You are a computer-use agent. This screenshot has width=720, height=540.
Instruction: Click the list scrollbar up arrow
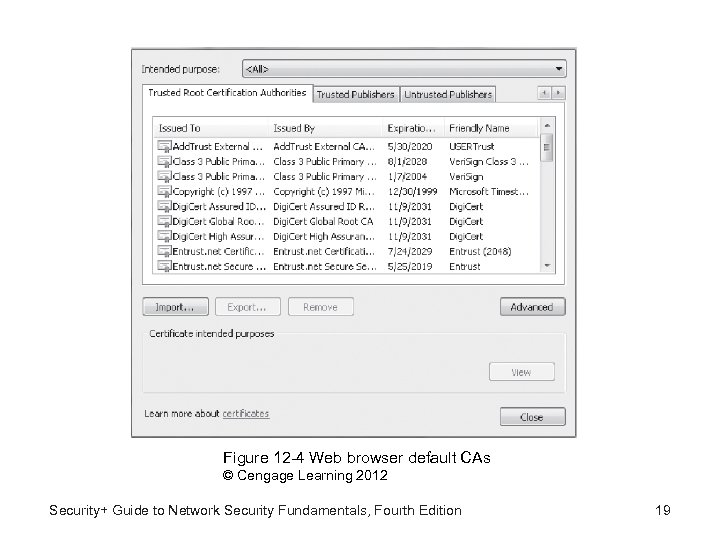[547, 125]
